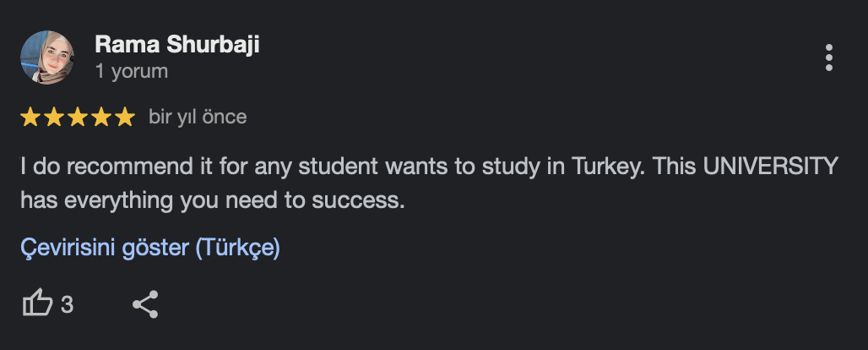Image resolution: width=868 pixels, height=350 pixels.
Task: Click the third rating star
Action: click(x=78, y=117)
